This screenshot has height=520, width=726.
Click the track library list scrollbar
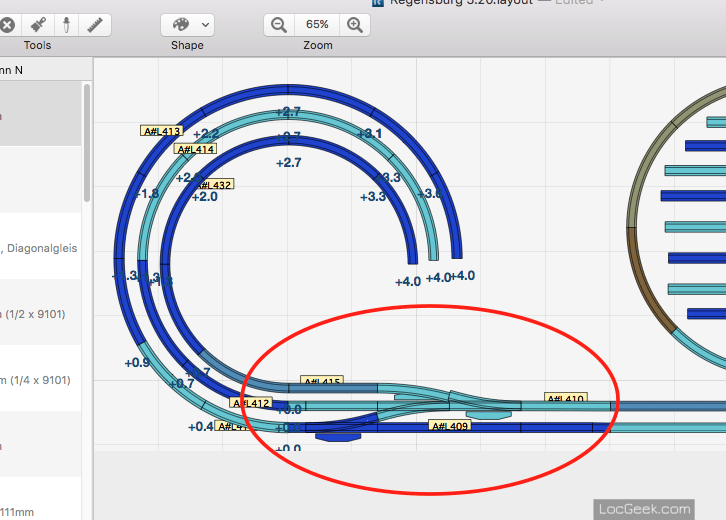pyautogui.click(x=87, y=143)
